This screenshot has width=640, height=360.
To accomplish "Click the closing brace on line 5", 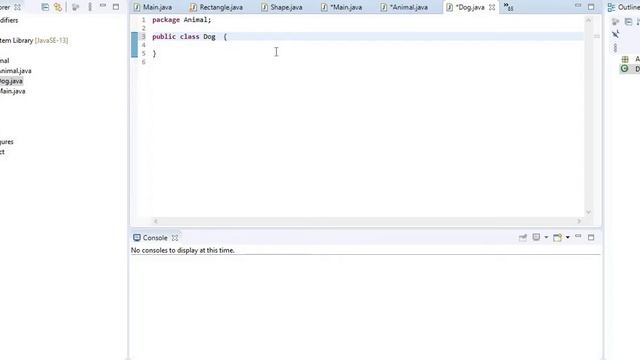I will 154,53.
